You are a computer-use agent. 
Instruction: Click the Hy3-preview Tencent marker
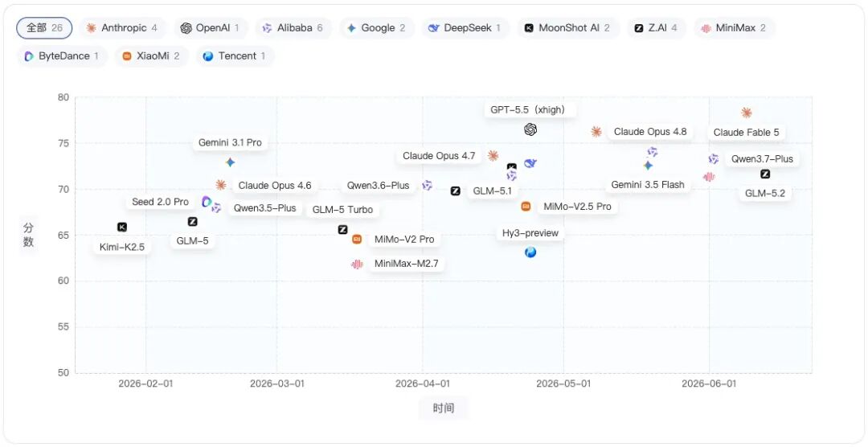[530, 252]
